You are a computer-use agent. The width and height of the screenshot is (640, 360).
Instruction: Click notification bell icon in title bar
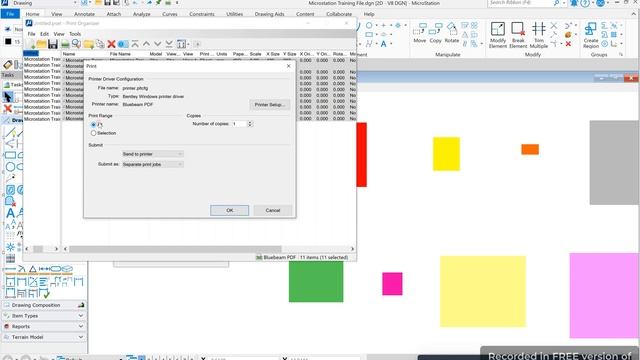(x=574, y=3)
